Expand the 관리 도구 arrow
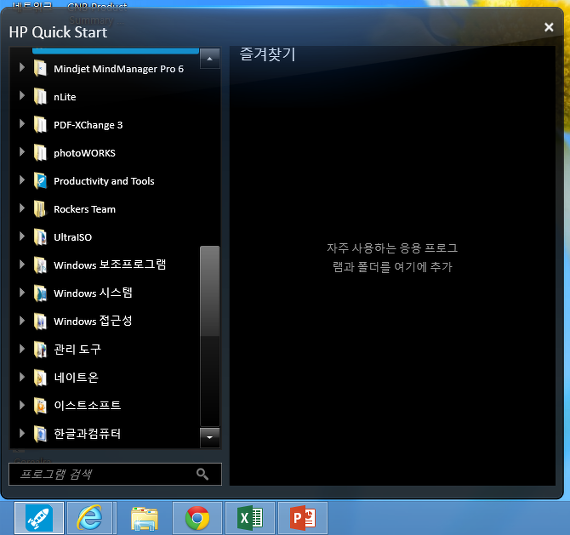This screenshot has height=535, width=570. point(22,348)
